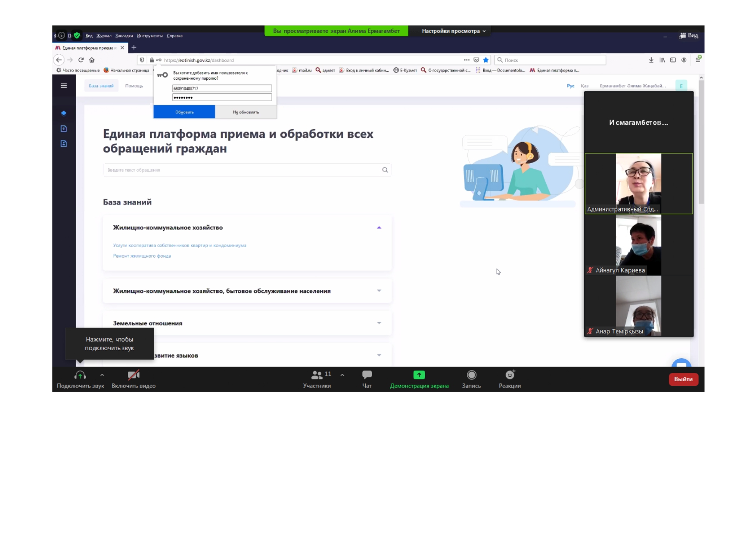Save page to Pocket icon
Viewport: 756px width, 534px height.
pyautogui.click(x=476, y=60)
